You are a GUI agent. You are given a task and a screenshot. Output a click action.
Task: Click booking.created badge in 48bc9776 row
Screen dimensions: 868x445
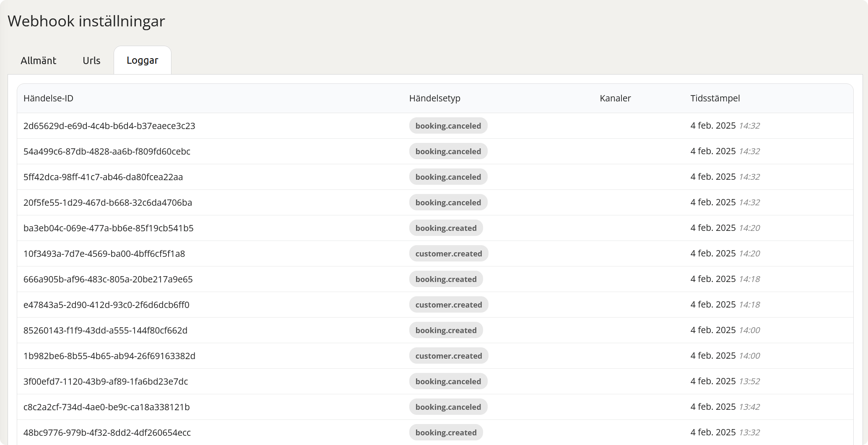click(446, 432)
